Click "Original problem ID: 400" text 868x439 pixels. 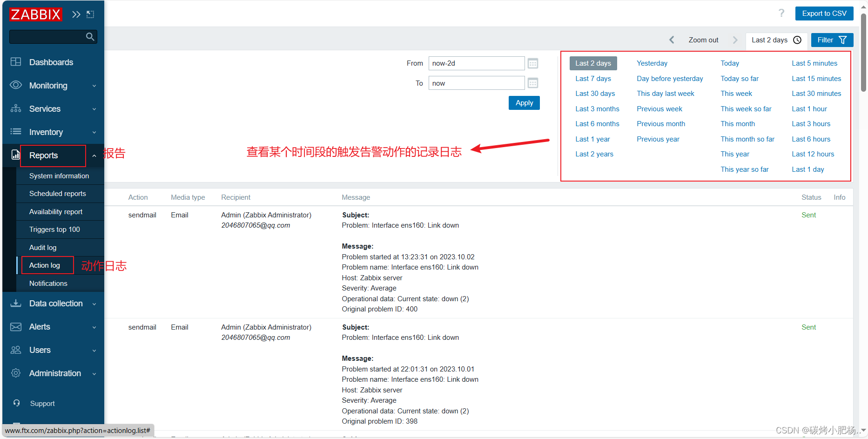pyautogui.click(x=379, y=309)
